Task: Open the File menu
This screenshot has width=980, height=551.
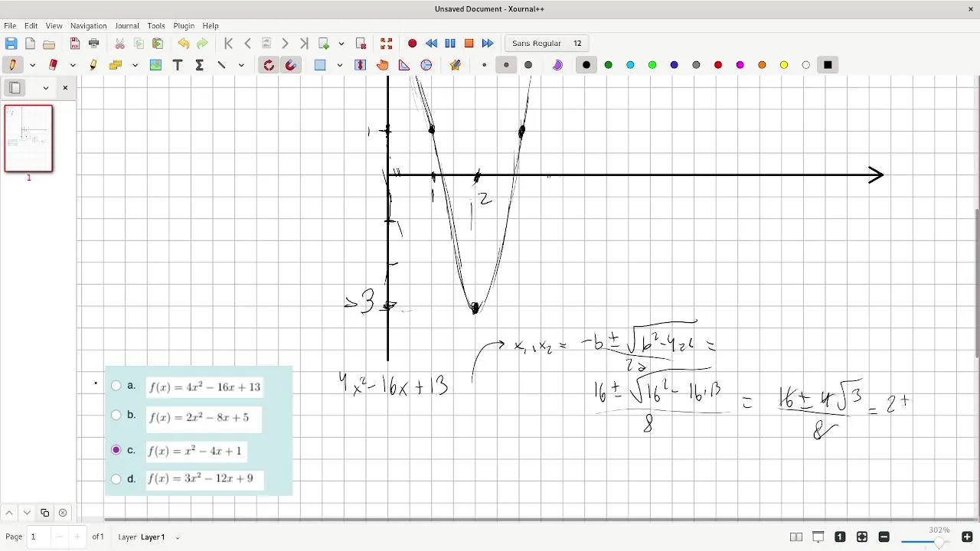Action: (x=10, y=26)
